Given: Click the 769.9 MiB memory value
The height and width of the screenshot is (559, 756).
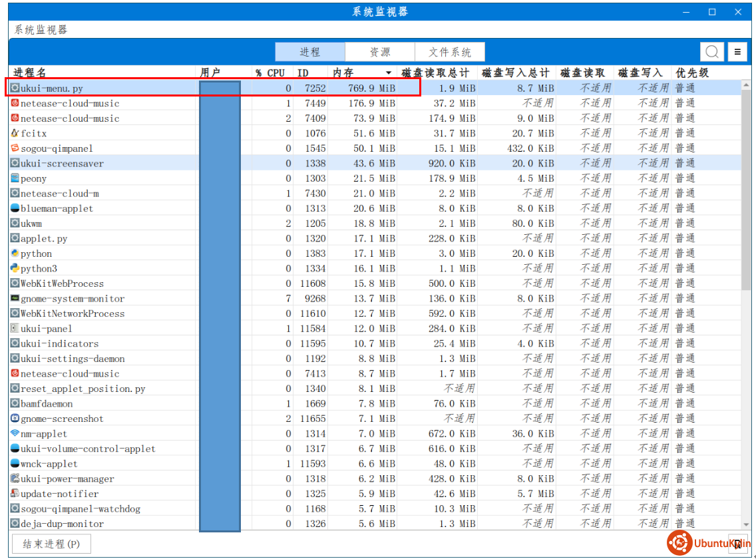Looking at the screenshot, I should [x=372, y=88].
